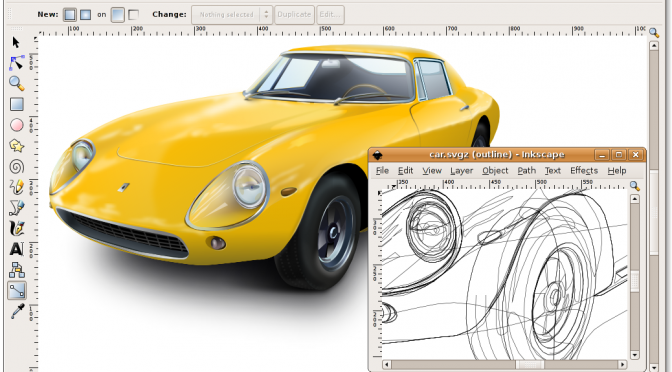Screen dimensions: 672x372
Task: Select the arrow Selector tool
Action: pos(16,42)
